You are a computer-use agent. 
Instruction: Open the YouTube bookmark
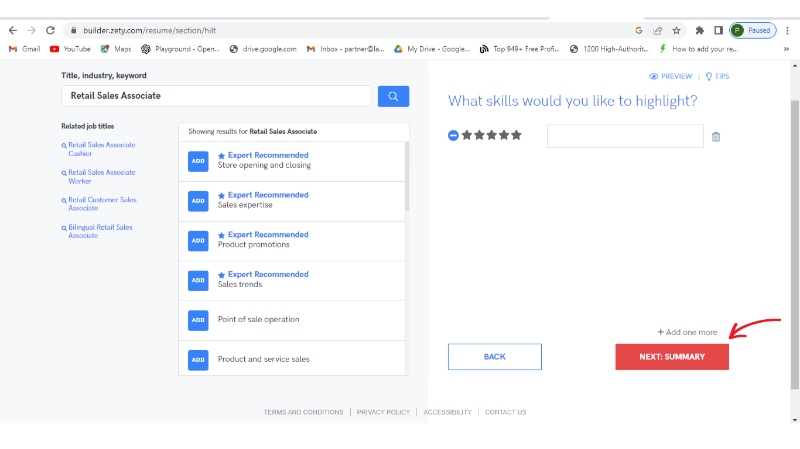click(x=70, y=48)
